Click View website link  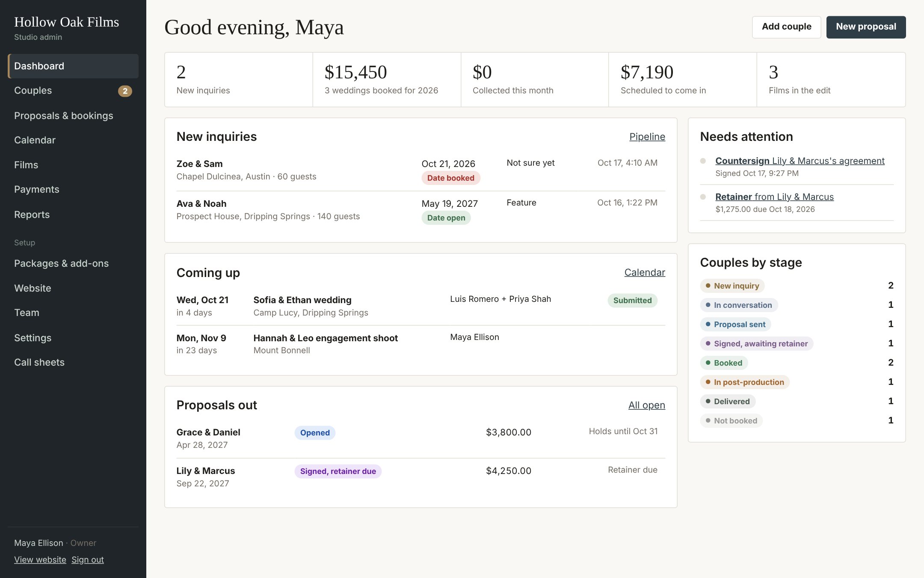click(x=40, y=560)
